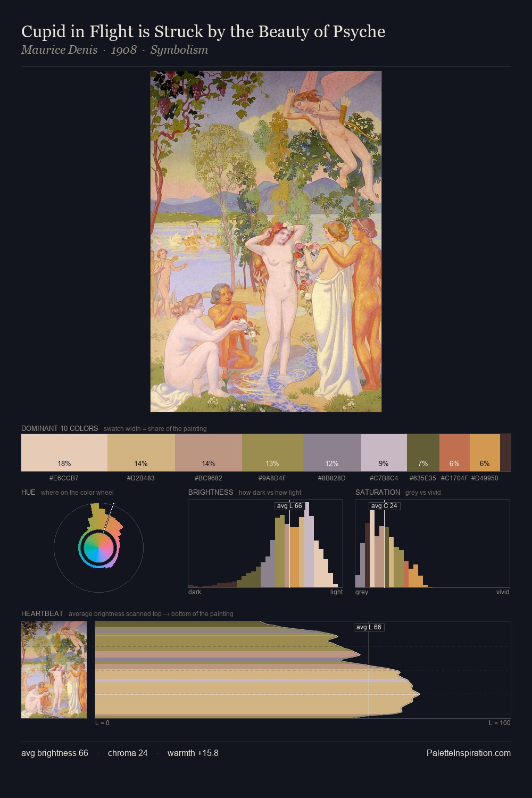Viewport: 532px width, 798px height.
Task: Click the 'BRIGHTNESS' section heading
Action: 211,492
